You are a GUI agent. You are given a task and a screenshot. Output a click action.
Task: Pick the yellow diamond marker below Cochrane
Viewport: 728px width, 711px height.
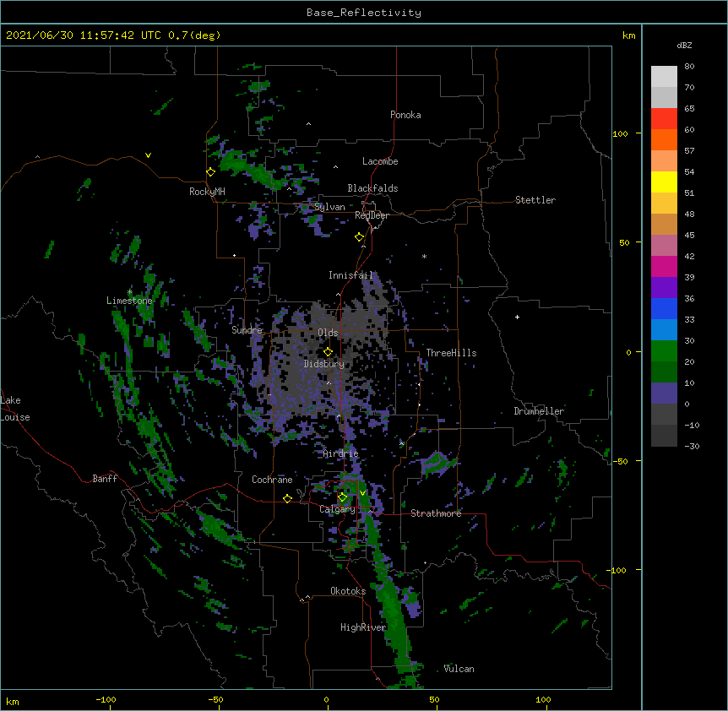coord(287,499)
